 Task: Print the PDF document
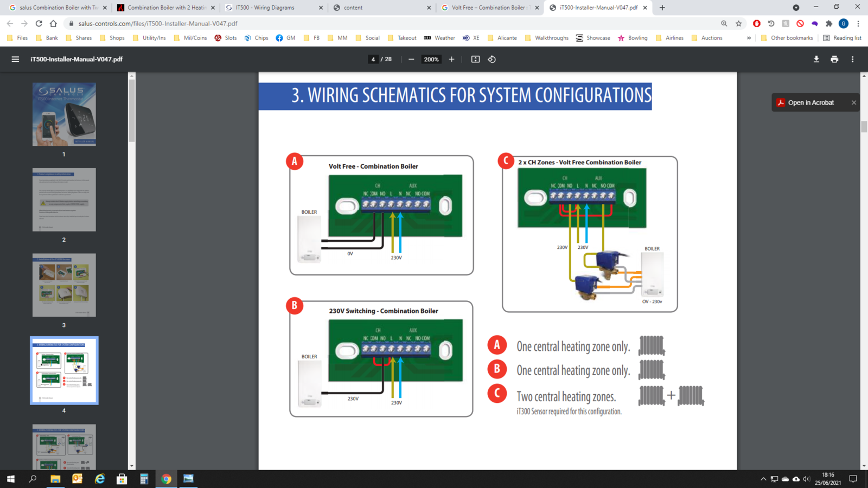pos(834,59)
